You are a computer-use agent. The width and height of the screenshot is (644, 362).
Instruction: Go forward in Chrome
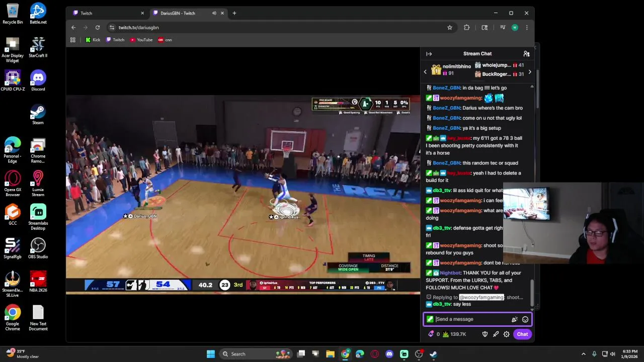85,28
